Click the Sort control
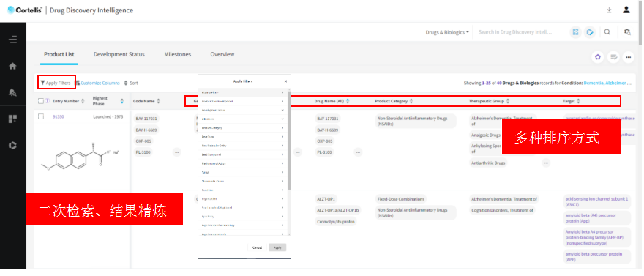The height and width of the screenshot is (276, 644). point(131,83)
